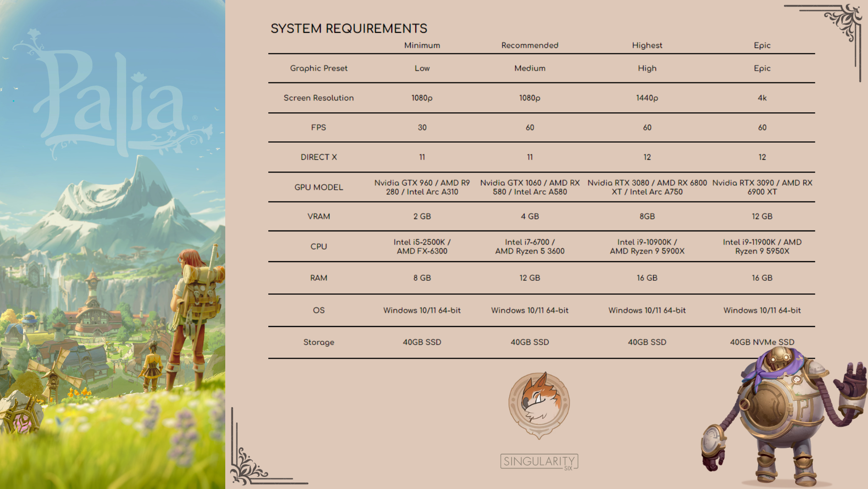This screenshot has height=489, width=868.
Task: Click the 1440p Screen Resolution value
Action: coord(647,98)
